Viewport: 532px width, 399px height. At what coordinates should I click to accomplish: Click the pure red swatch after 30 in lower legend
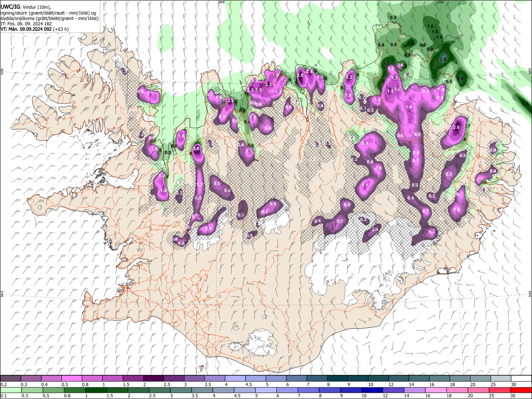520,390
